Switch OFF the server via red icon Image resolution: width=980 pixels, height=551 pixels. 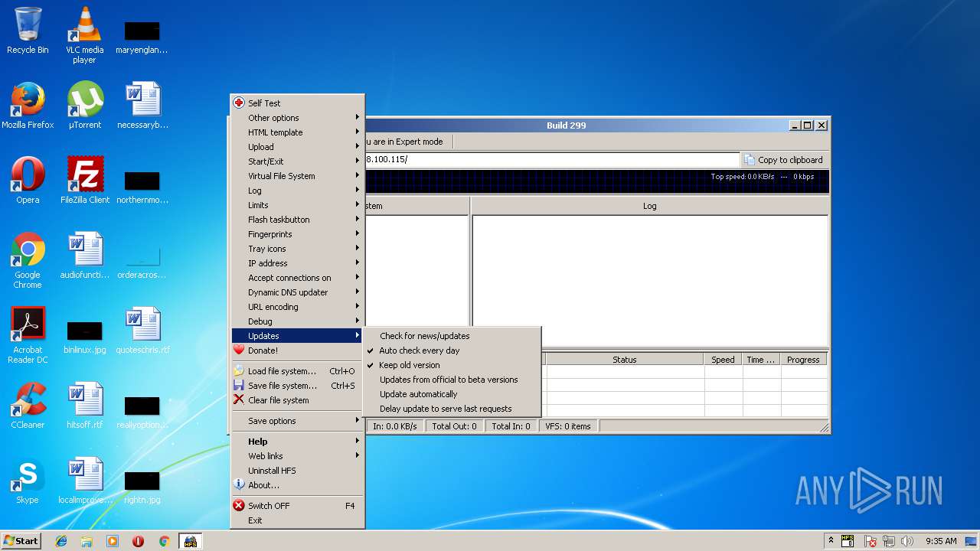click(298, 506)
